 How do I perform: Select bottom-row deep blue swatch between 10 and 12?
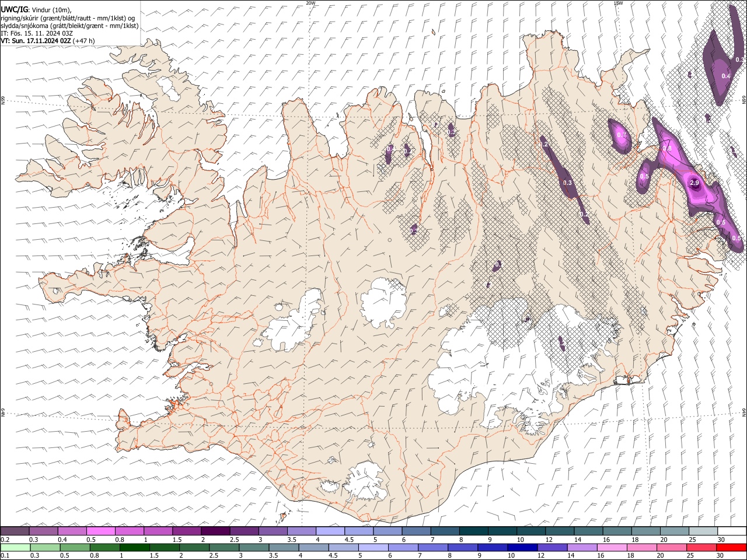click(522, 547)
